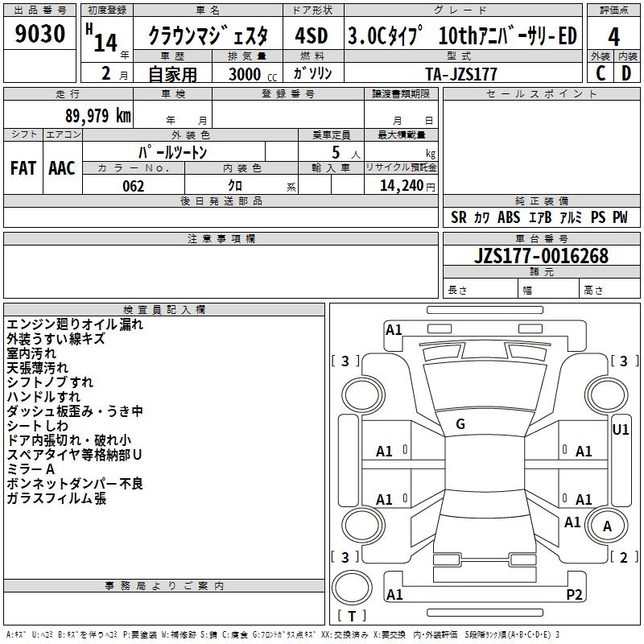Screen dimensions: 644x644
Task: Click the spare tire circle marked T
Action: click(352, 588)
